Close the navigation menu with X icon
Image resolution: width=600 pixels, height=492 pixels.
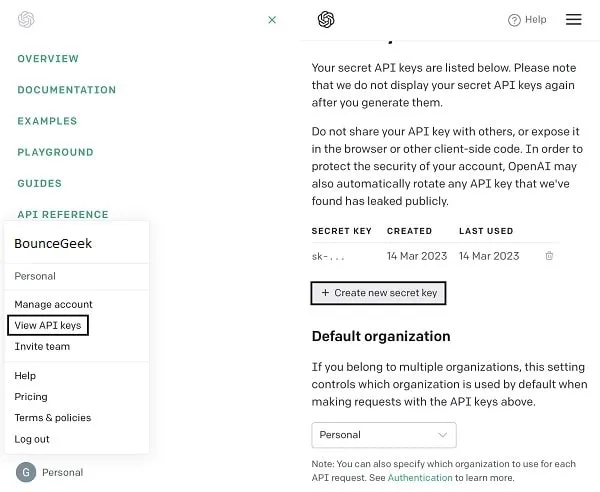(x=272, y=19)
